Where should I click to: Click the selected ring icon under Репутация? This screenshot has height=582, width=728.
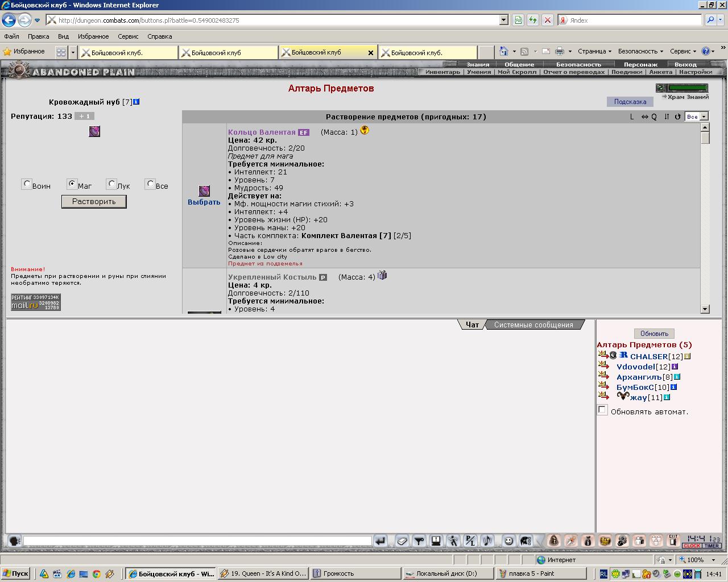94,131
